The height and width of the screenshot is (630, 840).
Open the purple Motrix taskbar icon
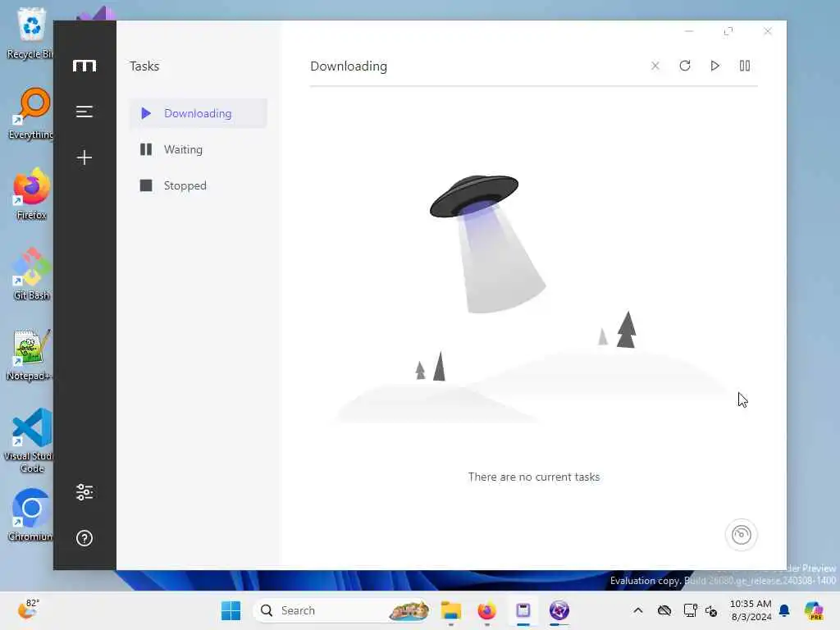tap(559, 610)
